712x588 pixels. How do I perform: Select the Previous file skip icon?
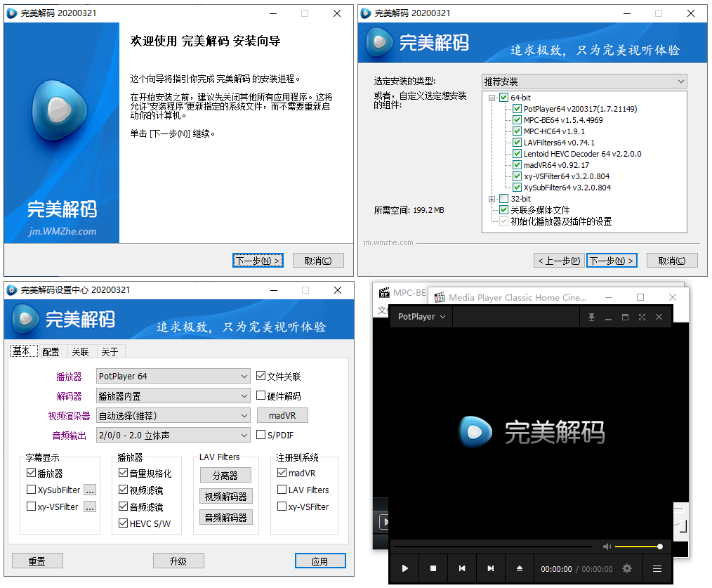(x=461, y=568)
